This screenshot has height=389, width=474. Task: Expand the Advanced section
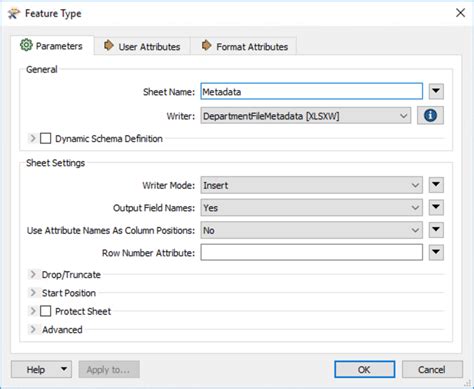pos(33,329)
